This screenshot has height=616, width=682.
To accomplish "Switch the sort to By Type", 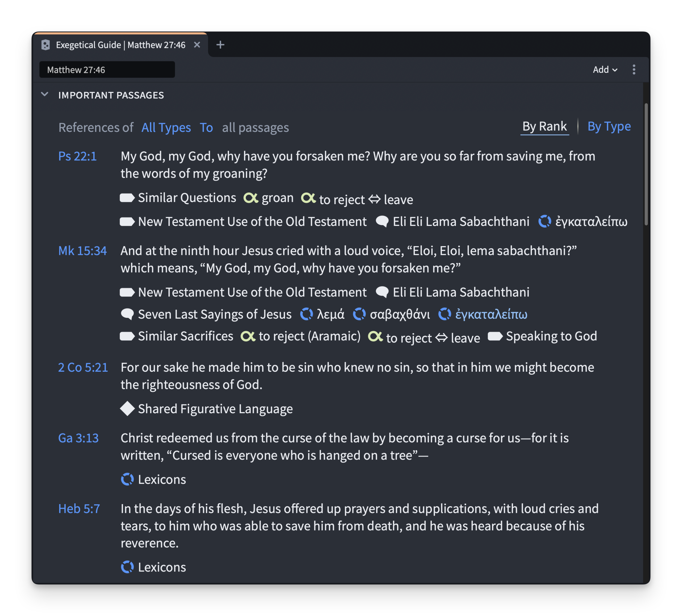I will tap(608, 127).
